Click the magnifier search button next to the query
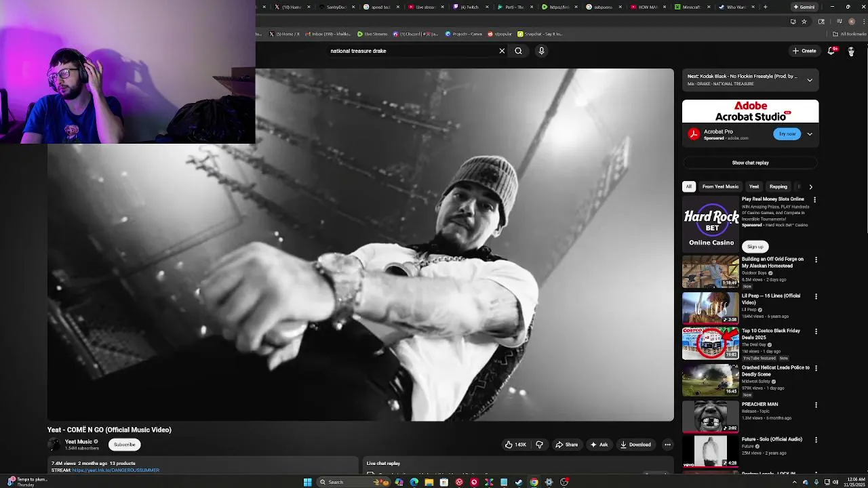 tap(518, 51)
